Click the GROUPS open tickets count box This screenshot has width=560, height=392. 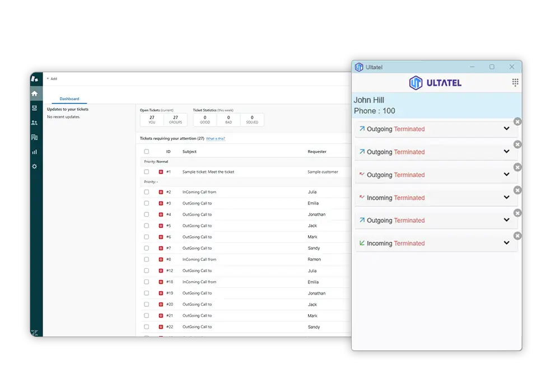tap(175, 119)
